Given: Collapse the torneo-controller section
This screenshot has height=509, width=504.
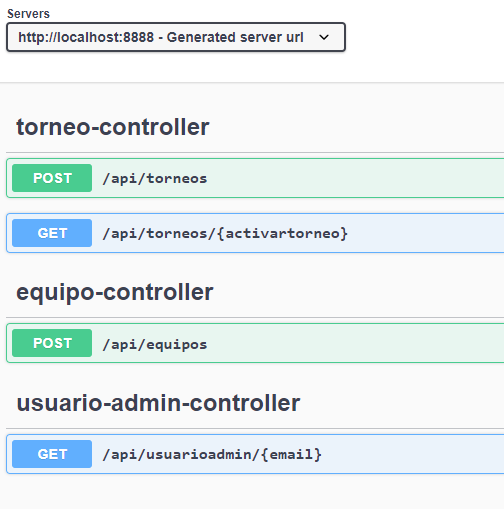Looking at the screenshot, I should coord(113,127).
